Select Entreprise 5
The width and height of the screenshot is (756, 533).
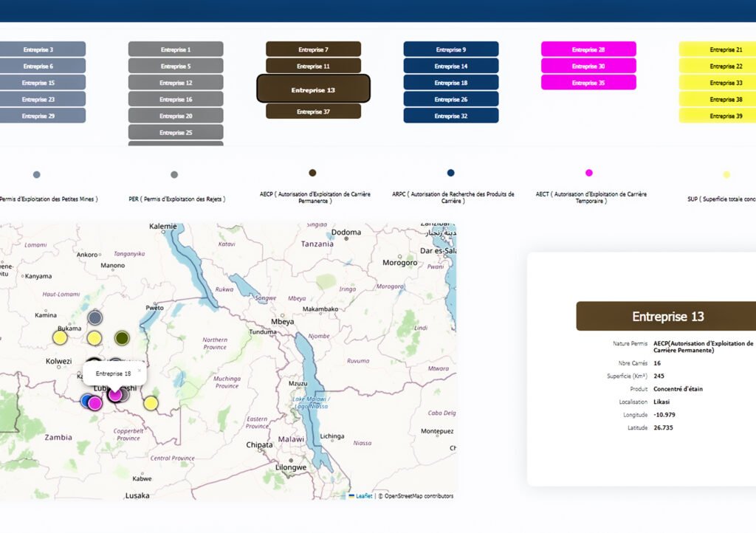176,66
